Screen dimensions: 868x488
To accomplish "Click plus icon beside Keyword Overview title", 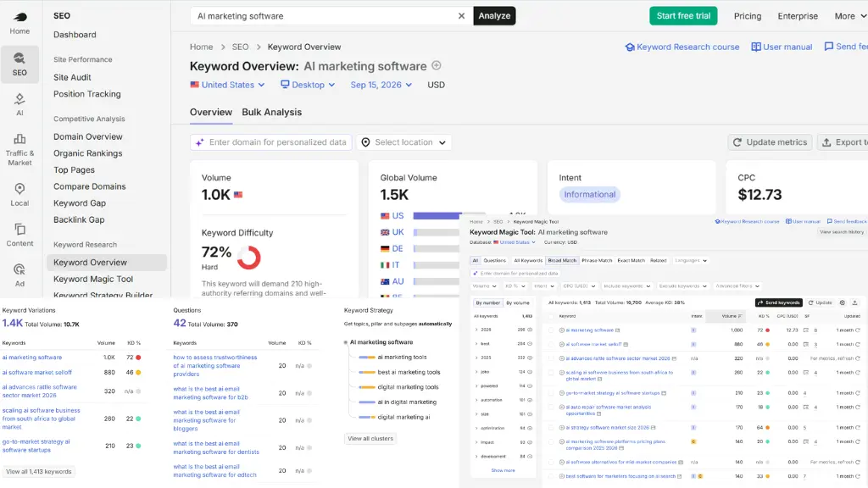I will pyautogui.click(x=437, y=65).
